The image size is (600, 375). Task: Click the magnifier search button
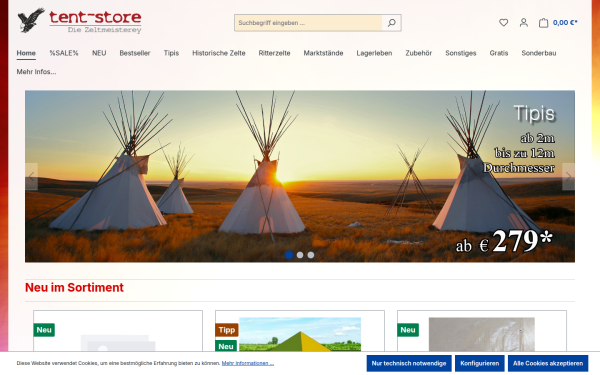391,23
